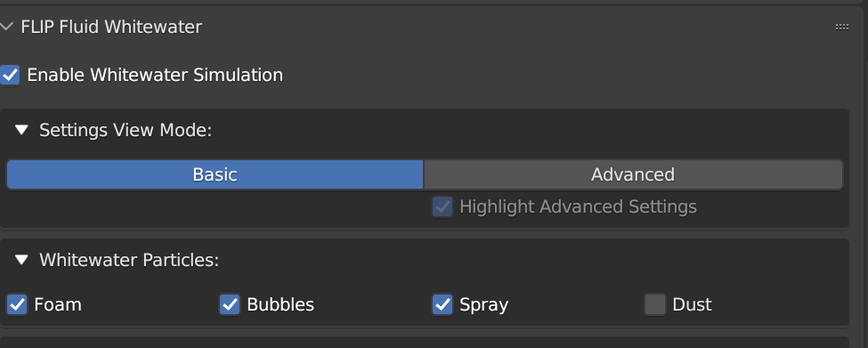Click the Bubbles label text
The width and height of the screenshot is (868, 348).
[x=280, y=305]
